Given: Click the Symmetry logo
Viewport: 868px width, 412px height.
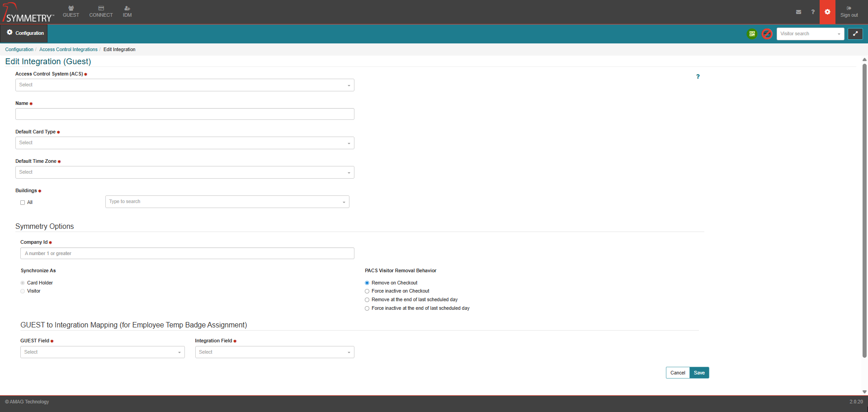Looking at the screenshot, I should (28, 13).
